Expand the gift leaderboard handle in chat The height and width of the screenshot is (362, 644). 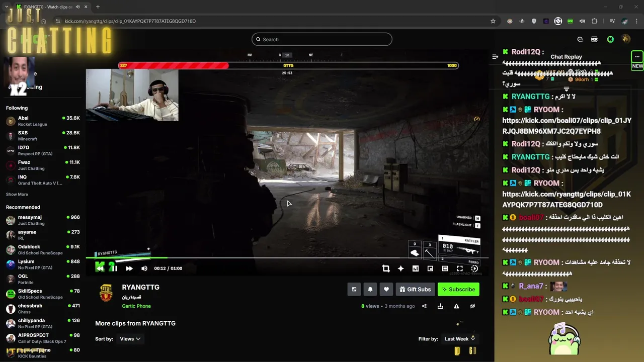coord(567,89)
